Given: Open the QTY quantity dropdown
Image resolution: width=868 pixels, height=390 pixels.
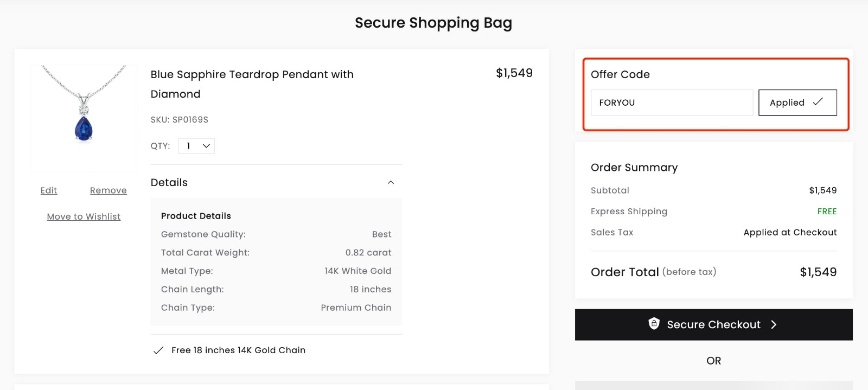Looking at the screenshot, I should 196,145.
